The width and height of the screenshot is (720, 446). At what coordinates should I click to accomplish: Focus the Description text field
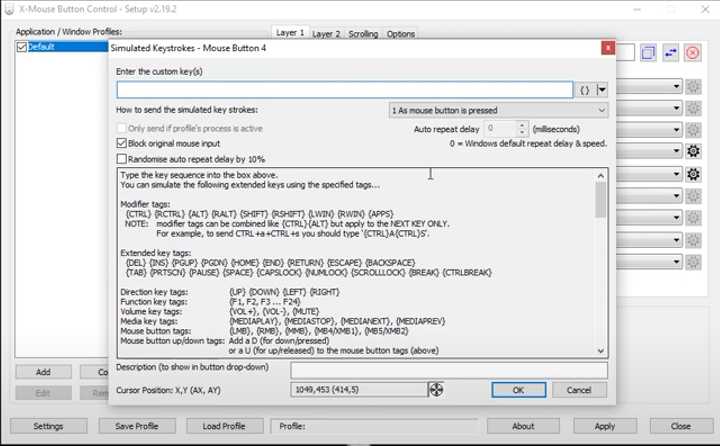[x=449, y=370]
